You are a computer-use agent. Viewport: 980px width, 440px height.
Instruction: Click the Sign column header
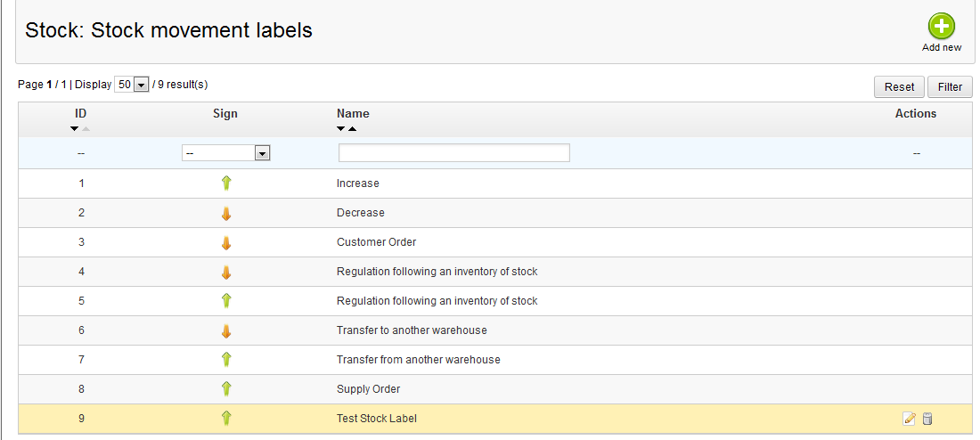(x=225, y=114)
